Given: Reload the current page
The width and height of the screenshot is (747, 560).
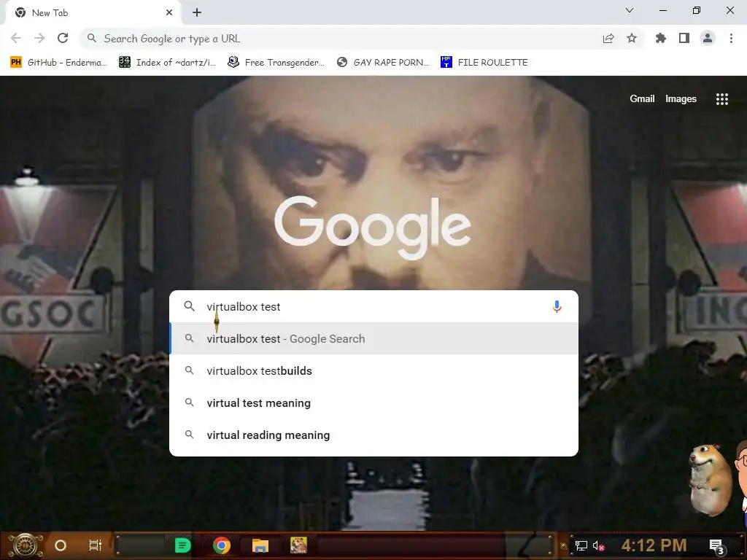Looking at the screenshot, I should tap(63, 38).
